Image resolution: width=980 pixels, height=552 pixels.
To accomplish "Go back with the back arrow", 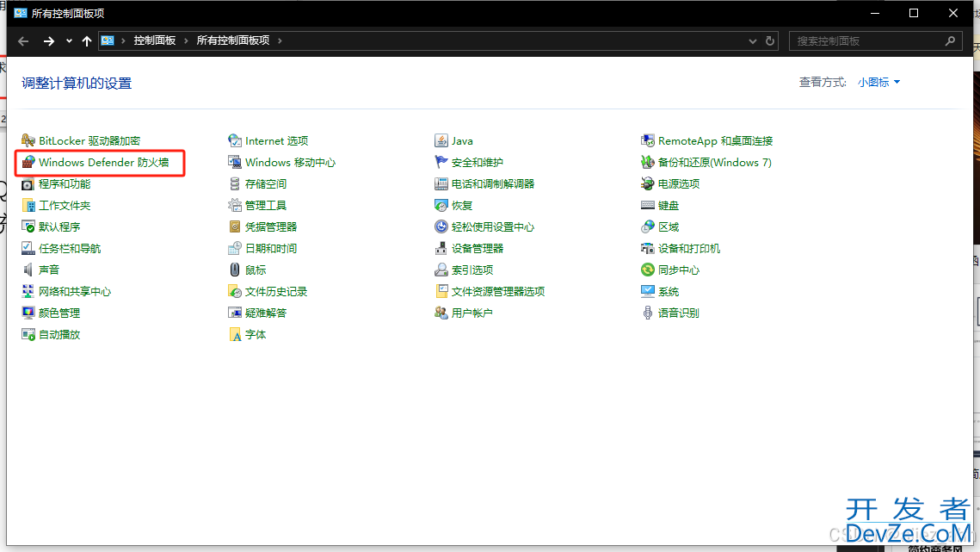I will [x=24, y=40].
